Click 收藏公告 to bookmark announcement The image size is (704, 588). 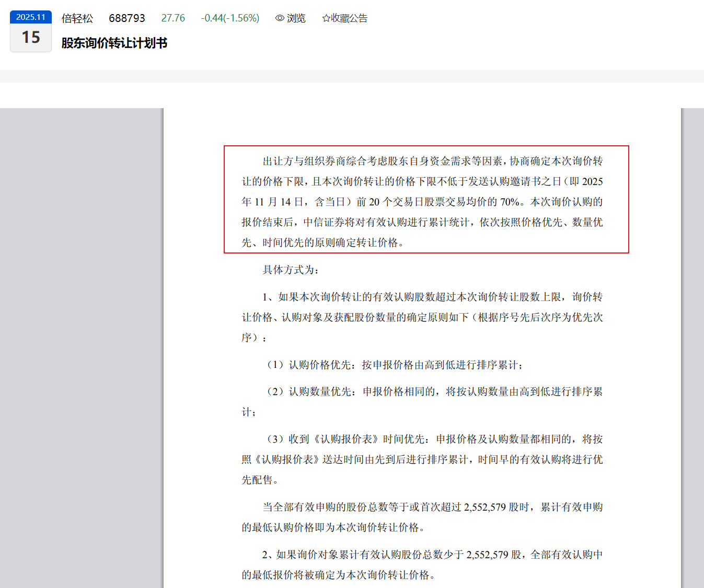point(349,18)
